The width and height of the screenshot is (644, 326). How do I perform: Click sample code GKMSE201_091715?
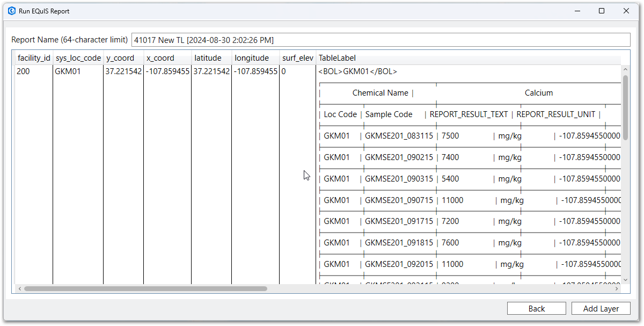click(399, 221)
